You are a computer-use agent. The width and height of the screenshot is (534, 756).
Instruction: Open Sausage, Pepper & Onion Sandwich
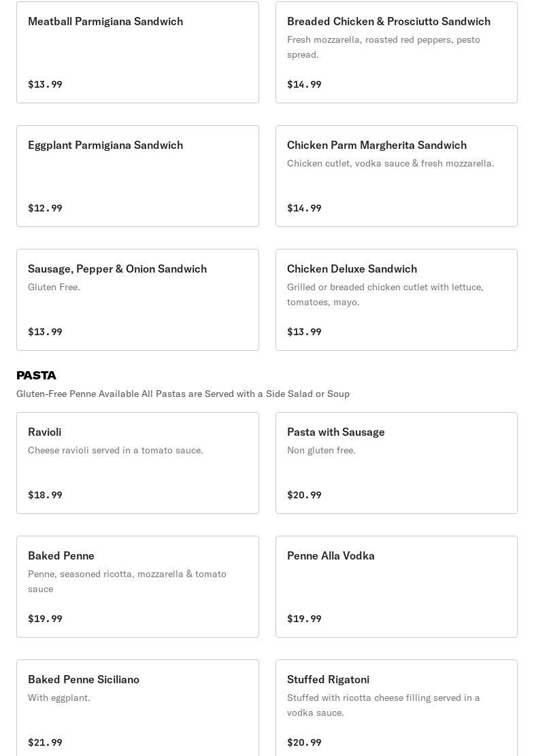[x=137, y=300]
